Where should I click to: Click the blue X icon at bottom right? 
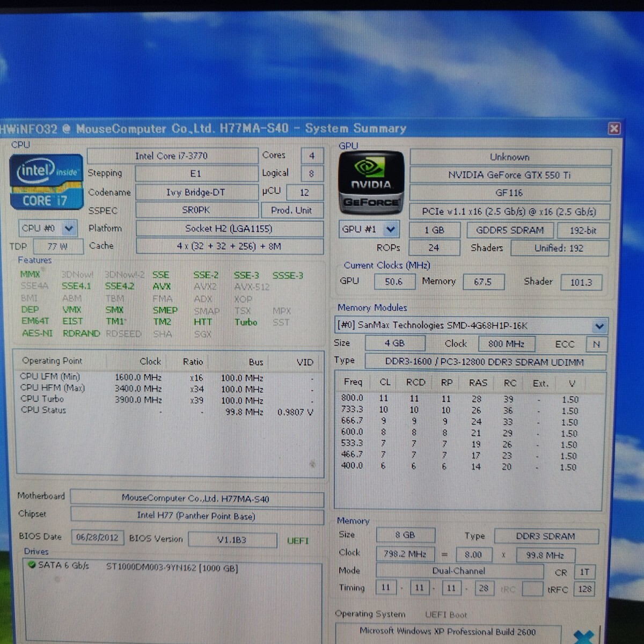(583, 636)
